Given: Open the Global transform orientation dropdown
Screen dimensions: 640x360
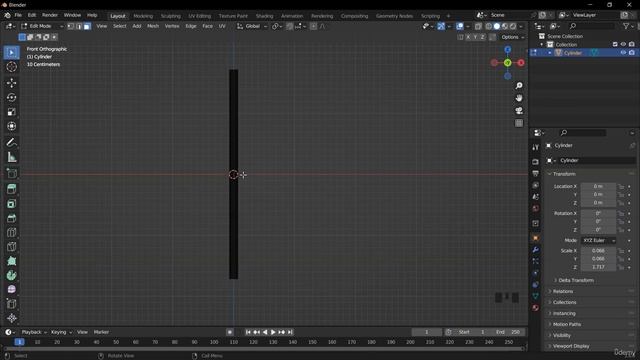Looking at the screenshot, I should pos(252,26).
